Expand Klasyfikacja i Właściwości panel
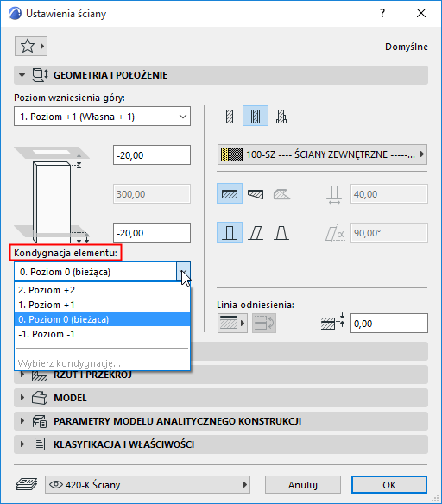 (x=22, y=444)
